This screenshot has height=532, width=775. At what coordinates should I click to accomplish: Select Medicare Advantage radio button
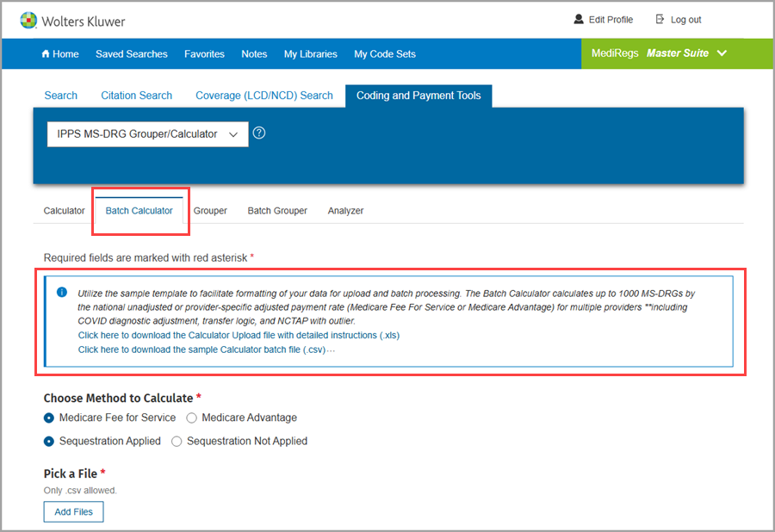[191, 418]
